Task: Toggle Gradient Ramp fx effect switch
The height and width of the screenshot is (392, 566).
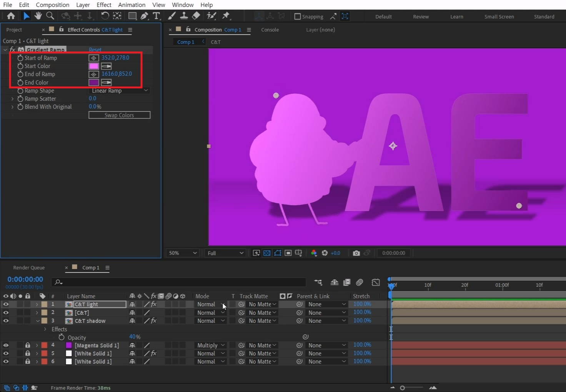Action: click(12, 50)
